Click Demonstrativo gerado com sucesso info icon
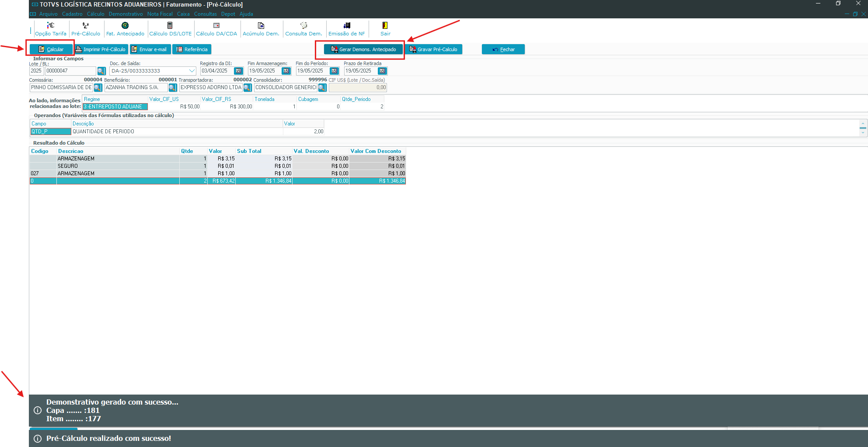 tap(38, 410)
